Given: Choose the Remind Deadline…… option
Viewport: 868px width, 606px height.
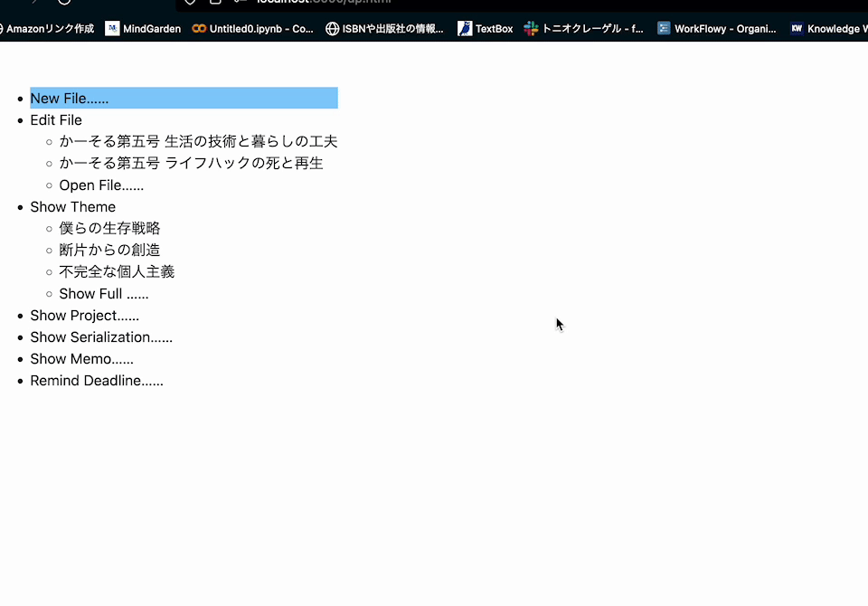Looking at the screenshot, I should (97, 380).
